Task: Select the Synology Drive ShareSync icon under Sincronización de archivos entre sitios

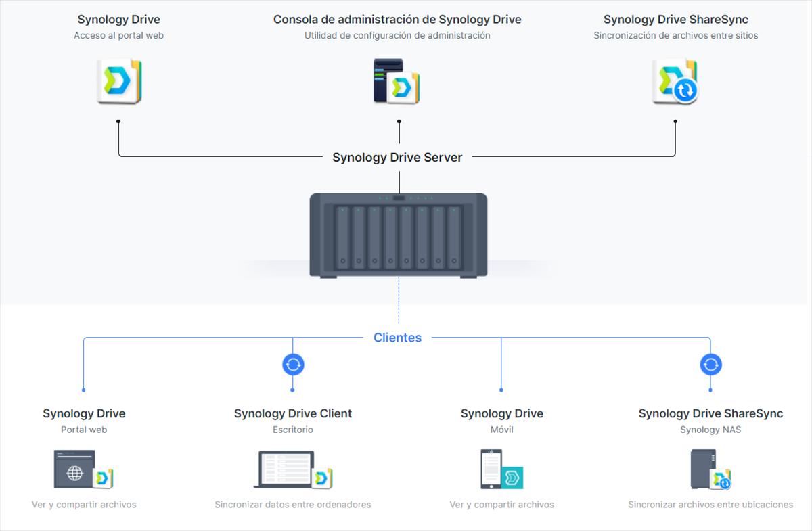Action: [x=675, y=82]
